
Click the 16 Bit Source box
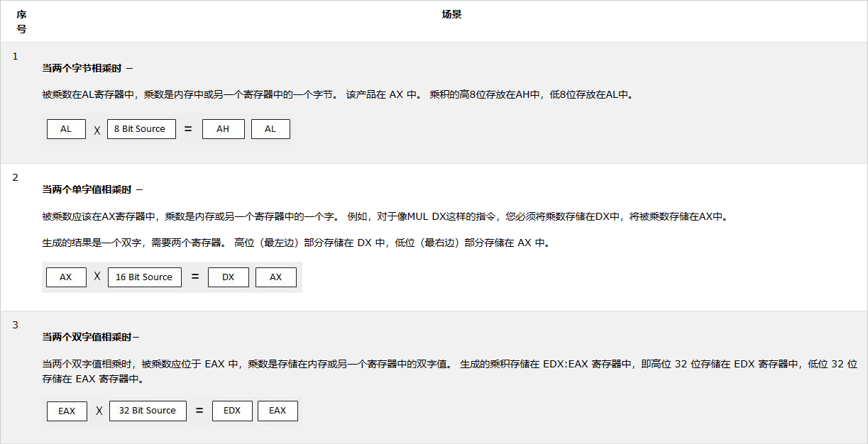[144, 277]
